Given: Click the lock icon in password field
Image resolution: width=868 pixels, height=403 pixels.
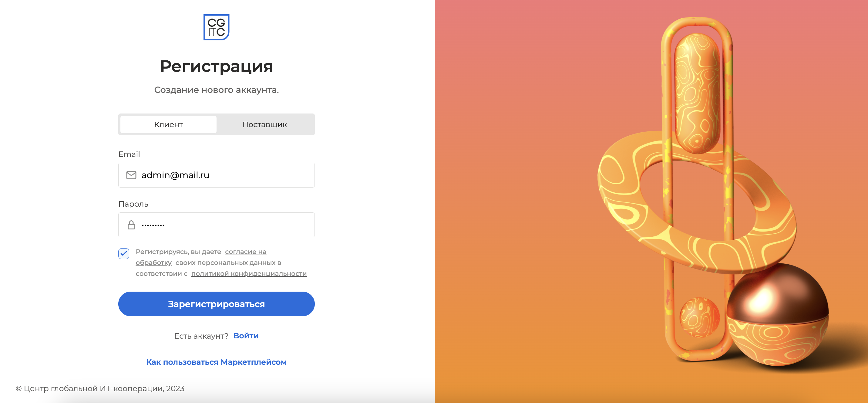Looking at the screenshot, I should [131, 225].
